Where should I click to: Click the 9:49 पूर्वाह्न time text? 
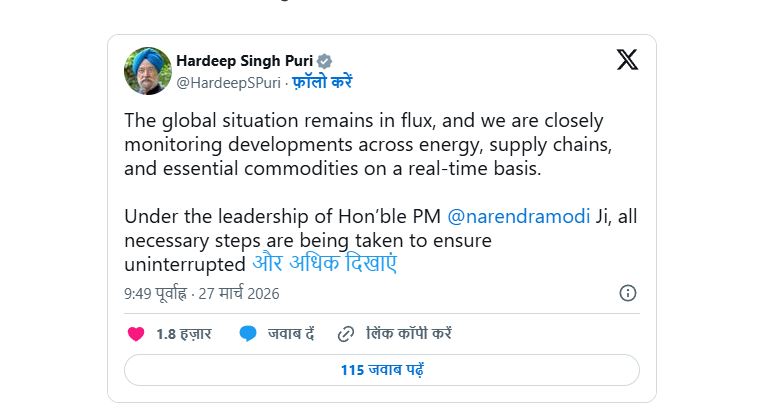pos(156,294)
